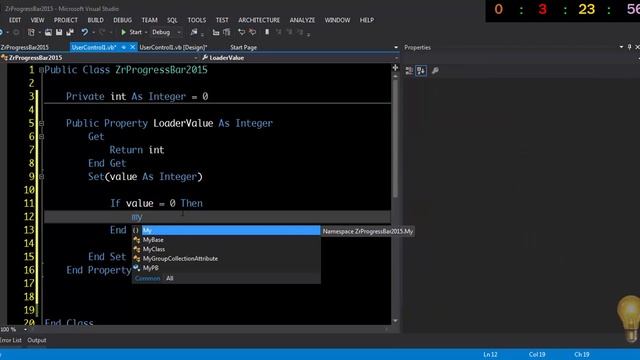
Task: Select MyClass in the IntelliSense list
Action: coord(227,249)
